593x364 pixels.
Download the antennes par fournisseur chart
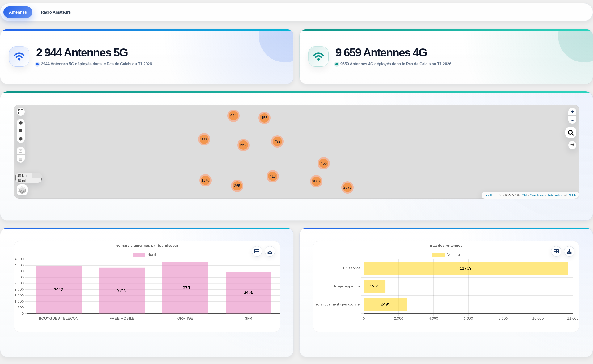click(270, 251)
